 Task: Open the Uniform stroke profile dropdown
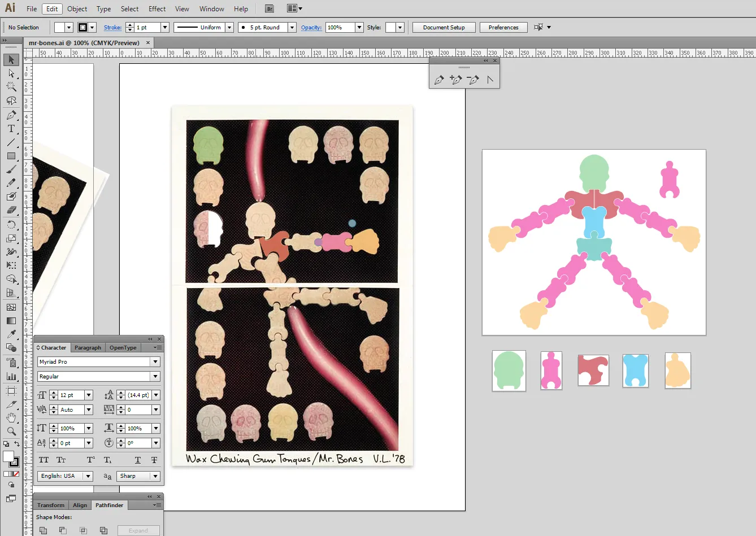pyautogui.click(x=229, y=27)
